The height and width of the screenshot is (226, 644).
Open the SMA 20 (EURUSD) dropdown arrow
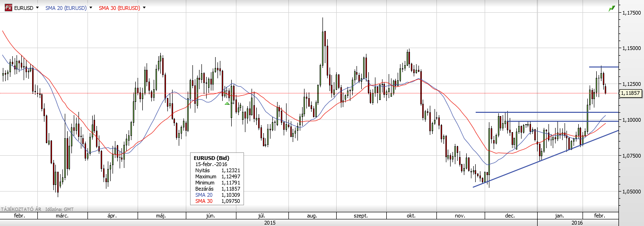click(91, 8)
